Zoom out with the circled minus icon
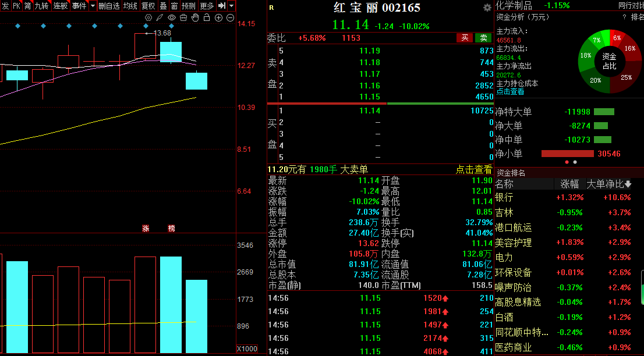Image resolution: width=644 pixels, height=356 pixels. [230, 17]
